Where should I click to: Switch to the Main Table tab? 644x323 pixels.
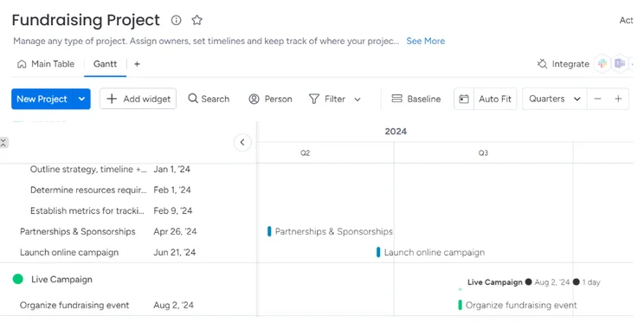click(x=46, y=64)
